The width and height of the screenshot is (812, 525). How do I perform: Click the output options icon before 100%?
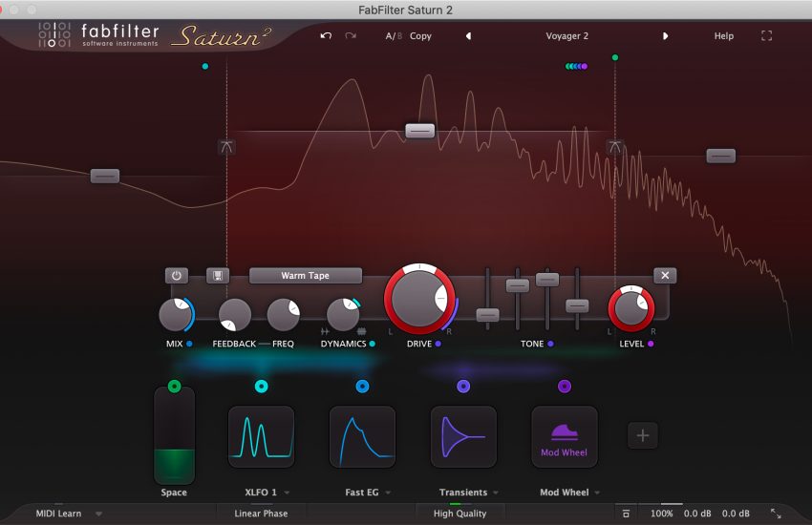pos(626,514)
